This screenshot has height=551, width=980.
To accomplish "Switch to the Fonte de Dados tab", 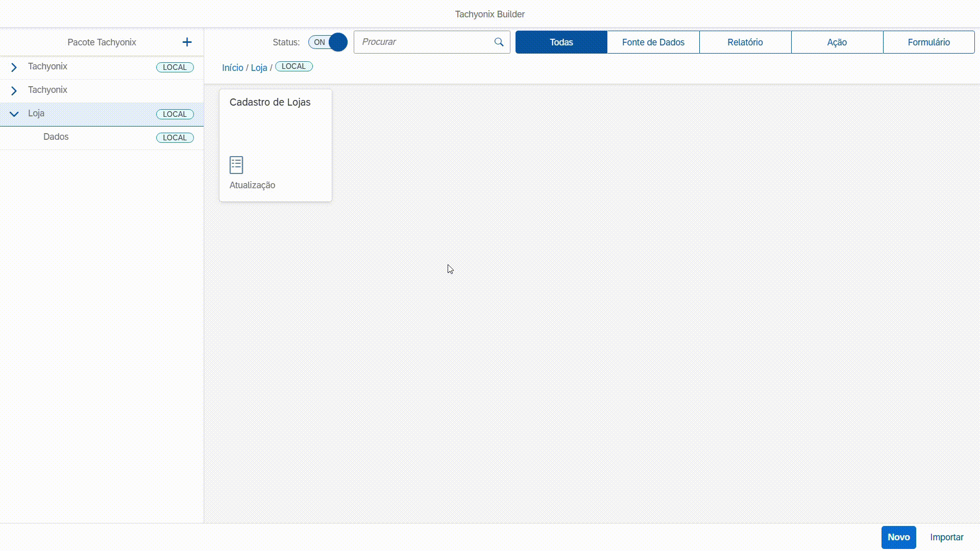I will coord(653,42).
